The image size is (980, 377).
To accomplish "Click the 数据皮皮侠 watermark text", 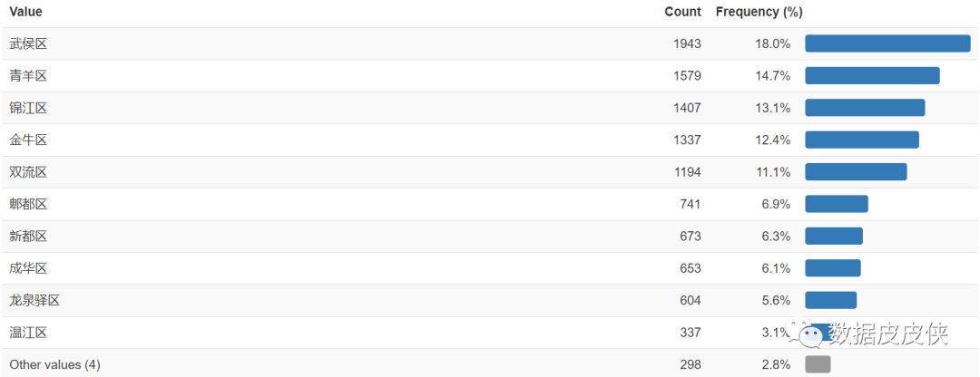I will tap(889, 333).
